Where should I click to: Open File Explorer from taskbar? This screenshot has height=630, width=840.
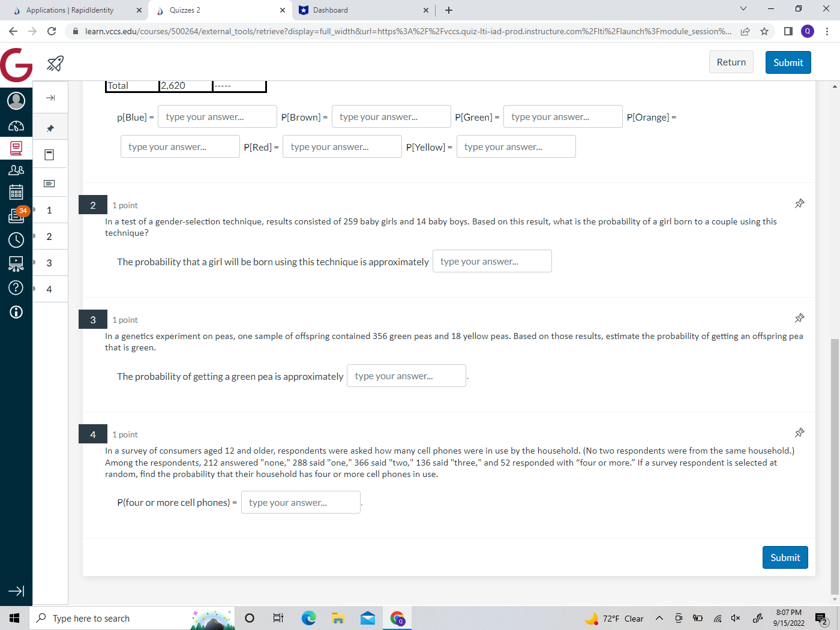[338, 618]
